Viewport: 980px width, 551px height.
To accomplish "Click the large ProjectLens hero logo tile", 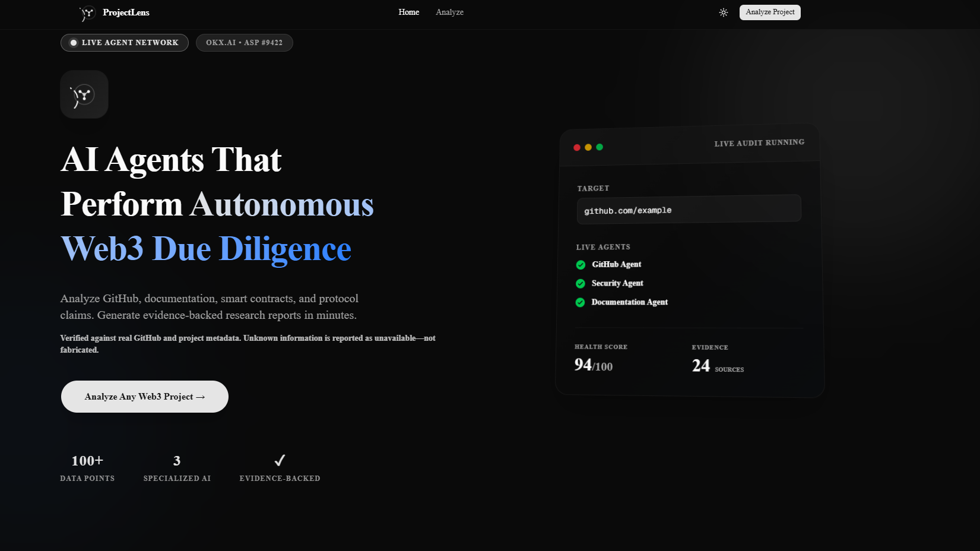I will coord(84,94).
